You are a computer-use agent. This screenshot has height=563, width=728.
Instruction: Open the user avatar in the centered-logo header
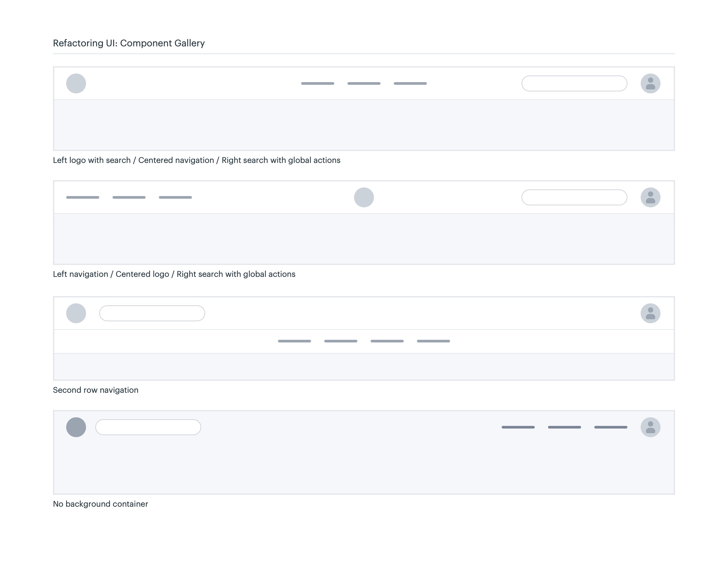650,197
